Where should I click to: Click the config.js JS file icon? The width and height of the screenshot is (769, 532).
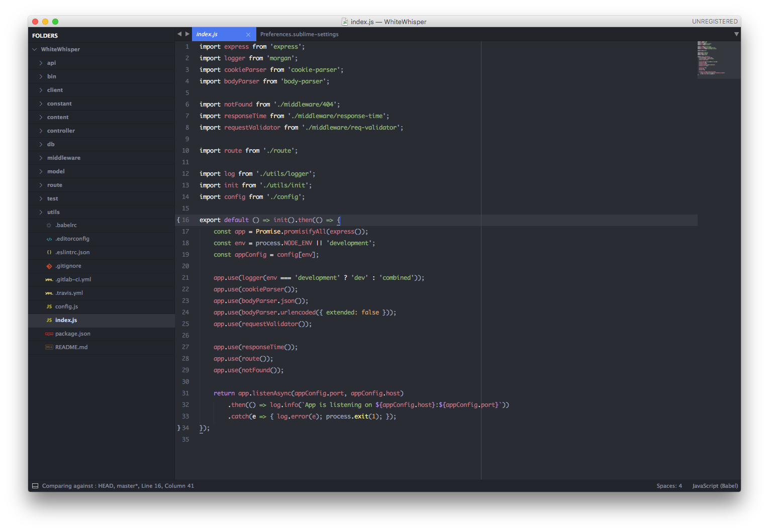(49, 307)
